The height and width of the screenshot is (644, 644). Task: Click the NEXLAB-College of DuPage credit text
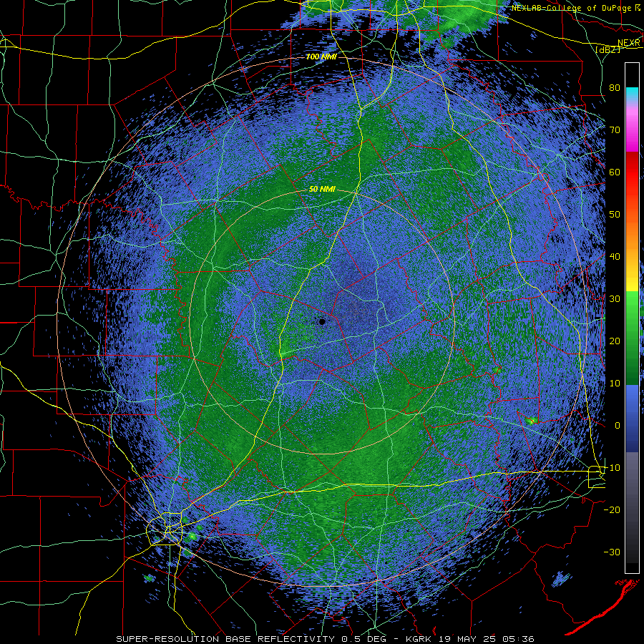click(571, 8)
